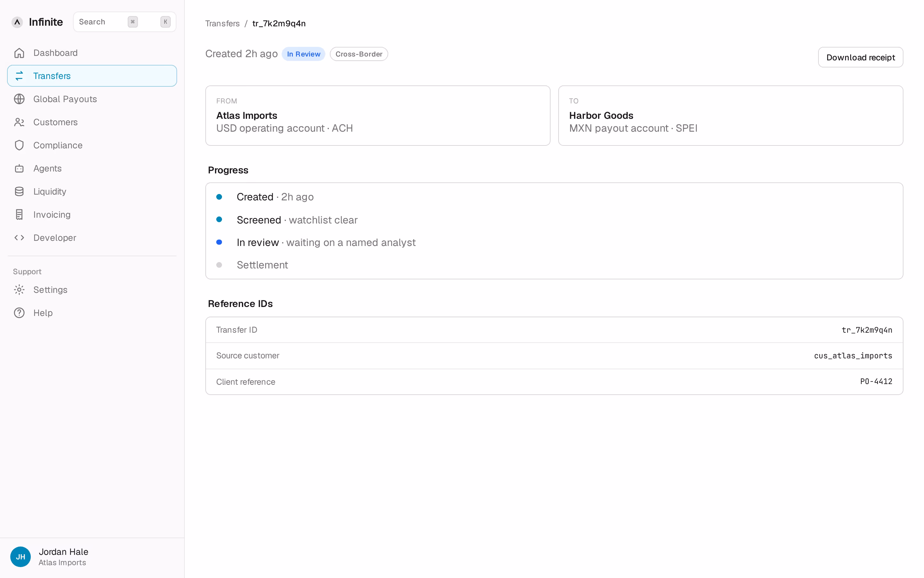
Task: Open the Customers section
Action: [92, 122]
